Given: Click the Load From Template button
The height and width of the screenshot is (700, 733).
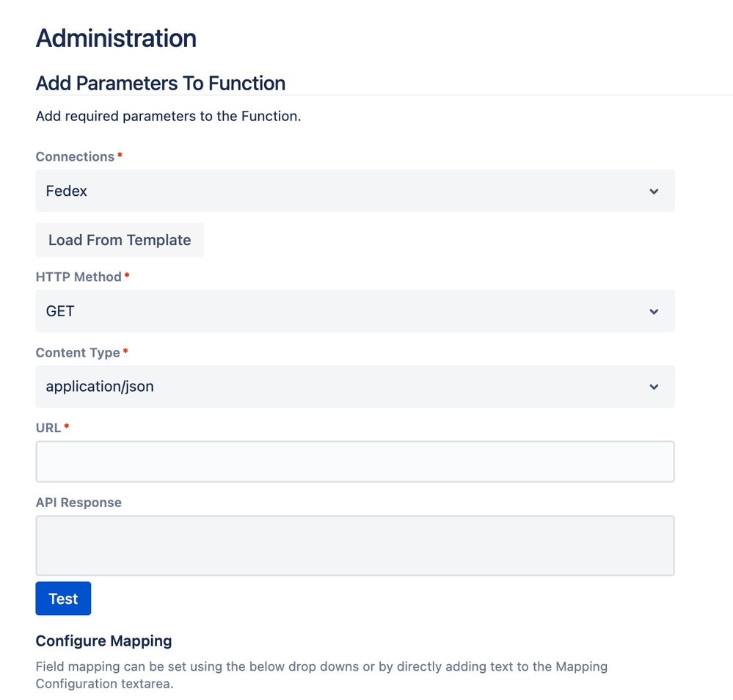Looking at the screenshot, I should click(x=120, y=240).
